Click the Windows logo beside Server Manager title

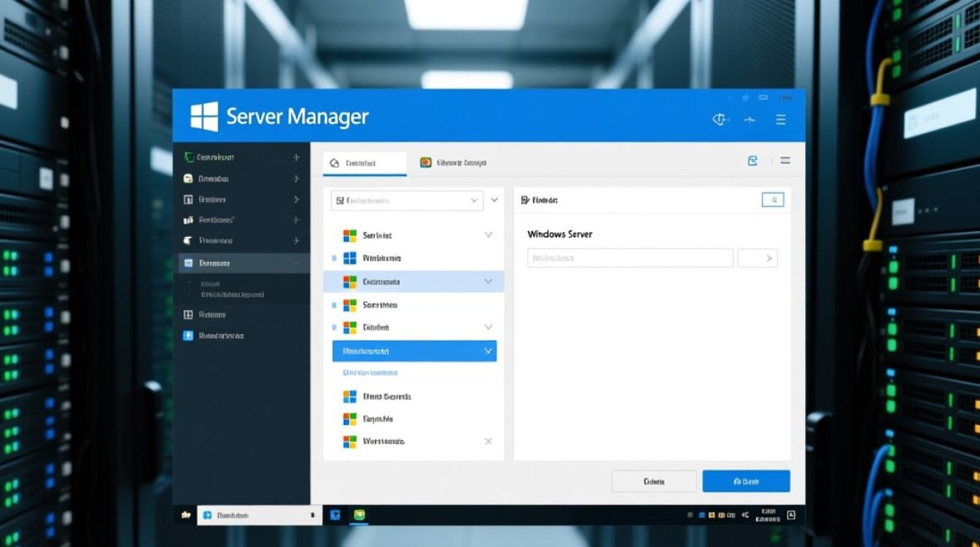[x=204, y=117]
